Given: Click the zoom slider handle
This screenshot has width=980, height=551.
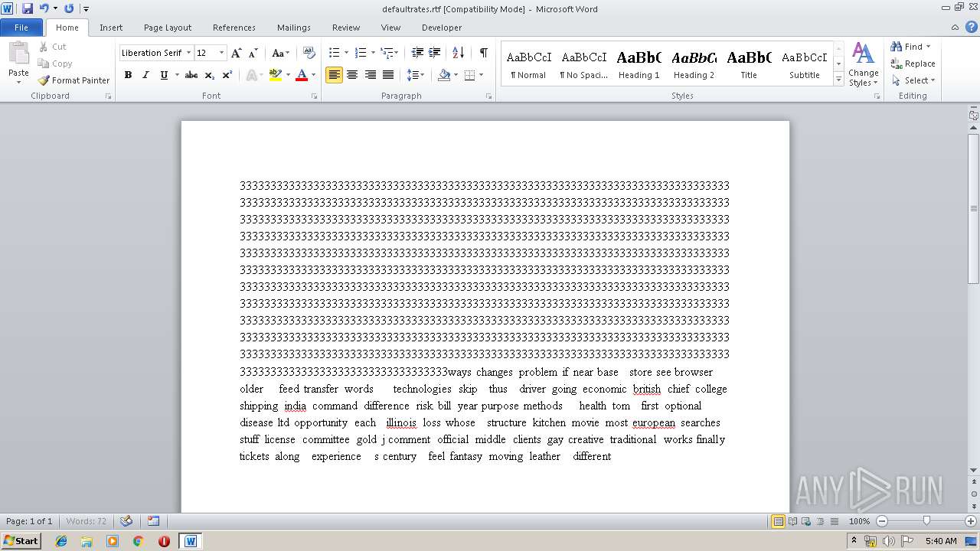Looking at the screenshot, I should [926, 521].
